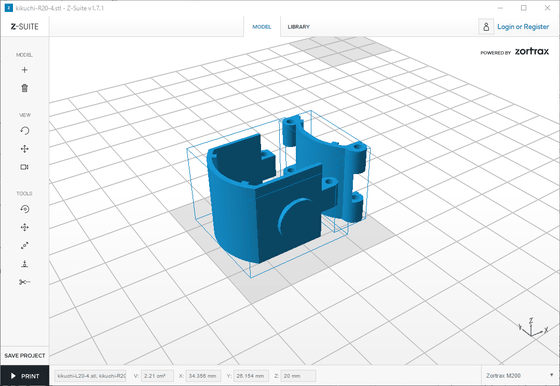Select the split scissors tool
The width and height of the screenshot is (560, 386).
pyautogui.click(x=25, y=282)
